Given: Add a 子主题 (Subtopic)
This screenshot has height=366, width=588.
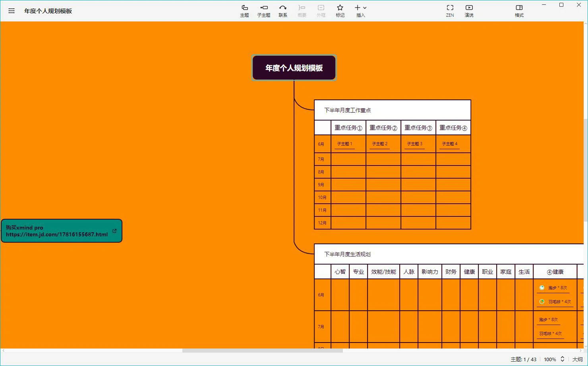Looking at the screenshot, I should pos(264,11).
